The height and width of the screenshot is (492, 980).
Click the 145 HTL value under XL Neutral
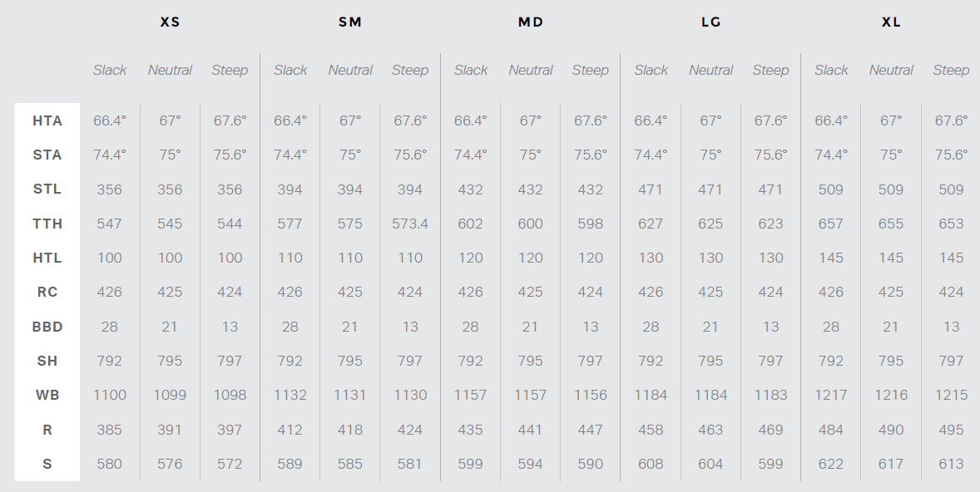[891, 258]
